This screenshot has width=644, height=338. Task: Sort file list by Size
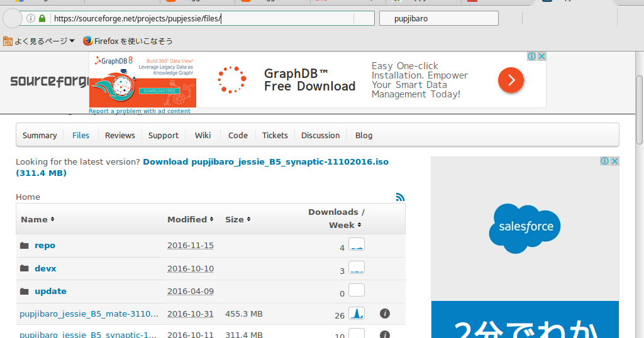click(x=238, y=219)
